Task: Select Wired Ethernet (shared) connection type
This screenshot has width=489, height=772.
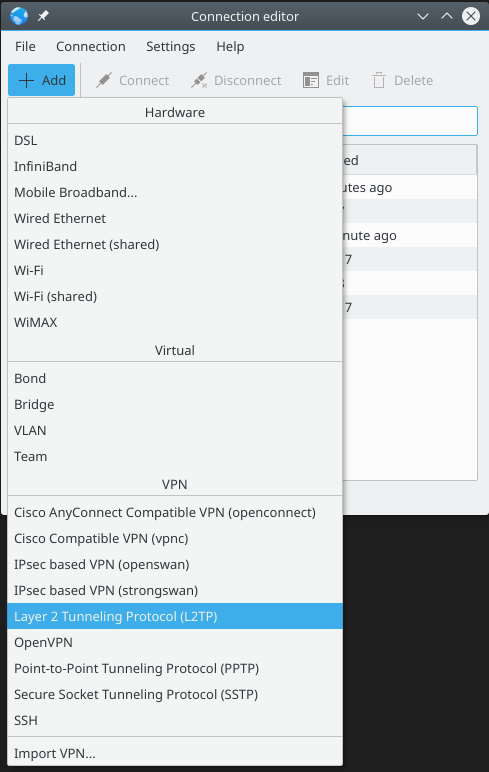Action: (175, 244)
